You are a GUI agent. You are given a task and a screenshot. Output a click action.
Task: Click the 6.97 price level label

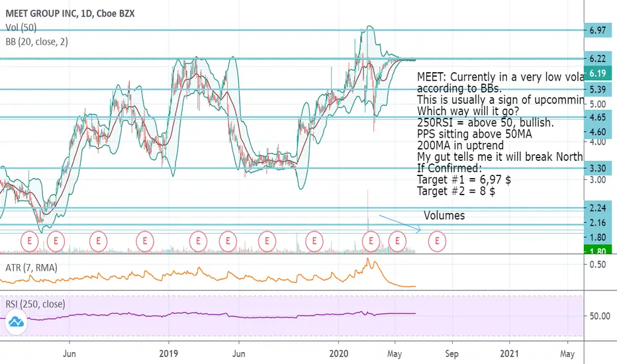click(598, 30)
